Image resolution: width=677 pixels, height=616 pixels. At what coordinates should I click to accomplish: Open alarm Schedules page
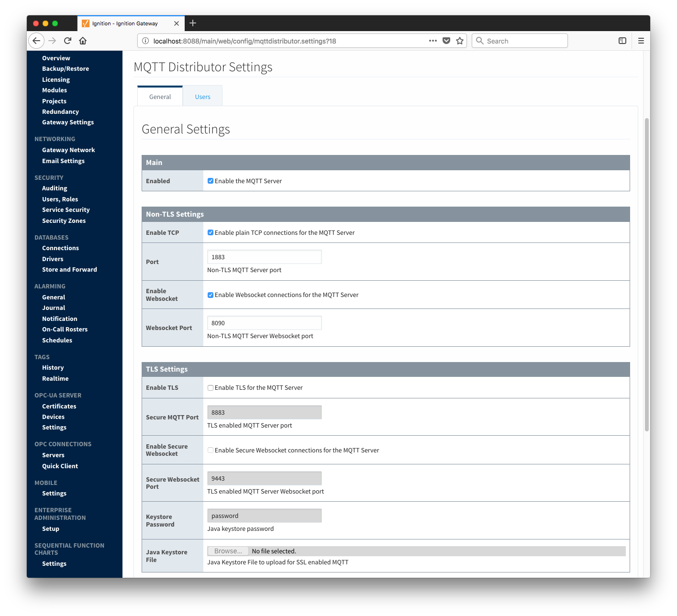point(57,341)
